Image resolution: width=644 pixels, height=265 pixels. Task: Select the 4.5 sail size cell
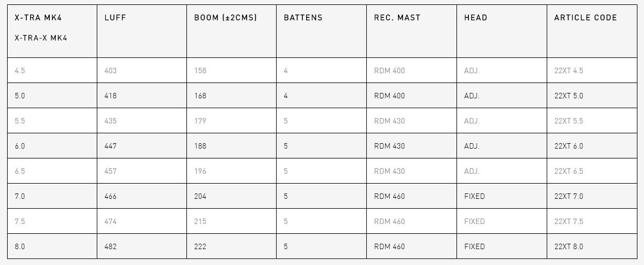(x=20, y=70)
